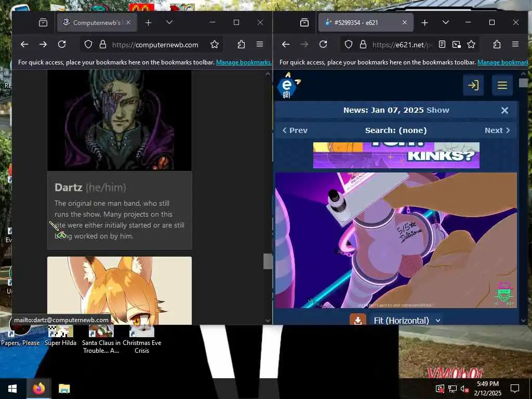The image size is (532, 399).
Task: Expand list all tabs in e621 window
Action: click(446, 23)
